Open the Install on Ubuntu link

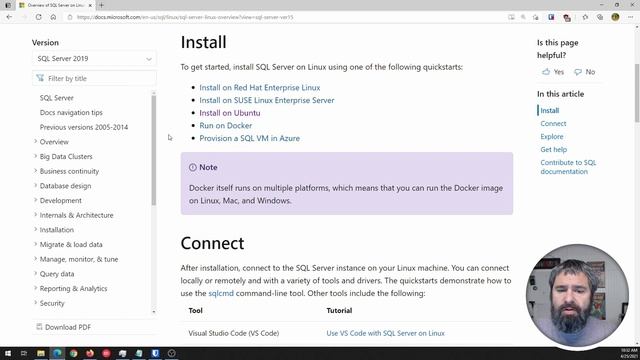230,113
